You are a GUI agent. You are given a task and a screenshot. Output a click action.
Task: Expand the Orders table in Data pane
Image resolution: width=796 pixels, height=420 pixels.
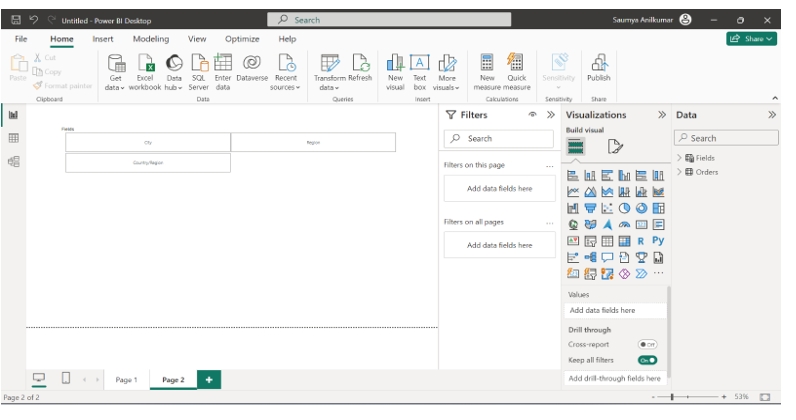[679, 172]
